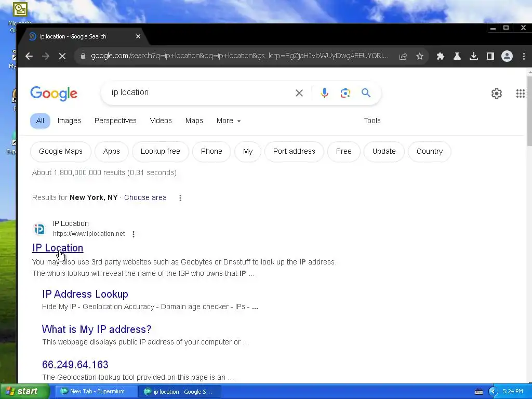Click the browser address bar URL

click(x=240, y=56)
